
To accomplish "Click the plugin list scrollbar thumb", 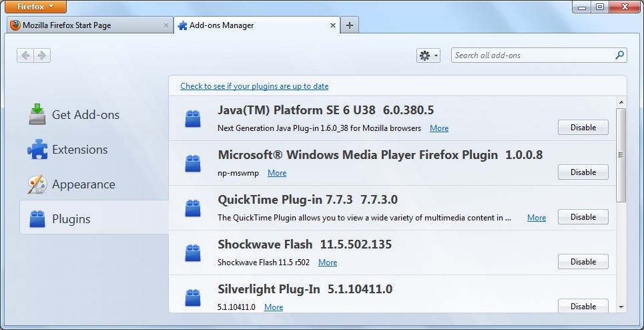I will click(621, 155).
